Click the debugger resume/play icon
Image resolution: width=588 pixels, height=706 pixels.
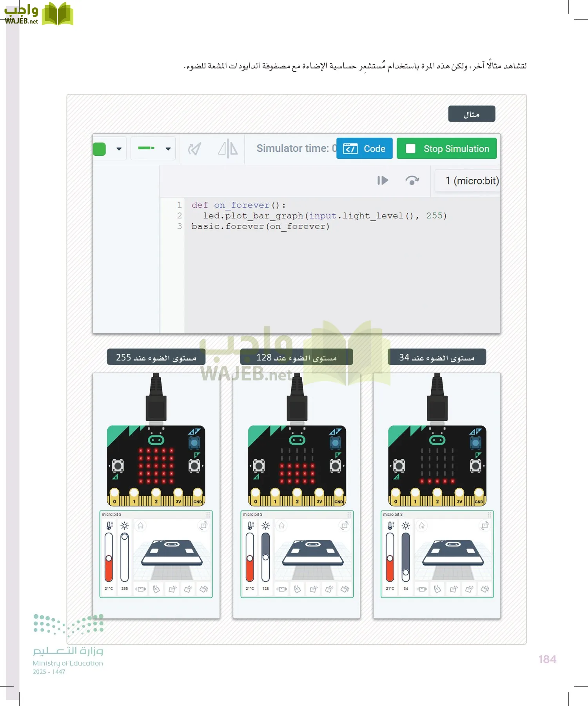coord(382,180)
